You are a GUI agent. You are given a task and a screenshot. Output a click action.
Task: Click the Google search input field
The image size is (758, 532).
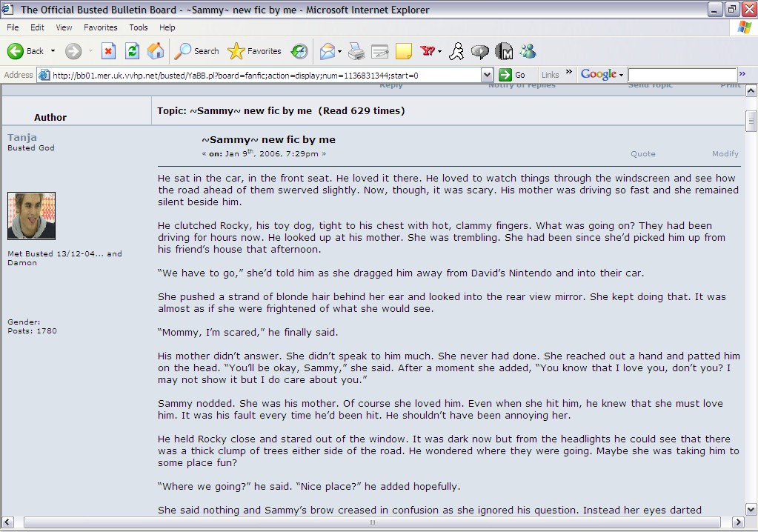coord(682,75)
